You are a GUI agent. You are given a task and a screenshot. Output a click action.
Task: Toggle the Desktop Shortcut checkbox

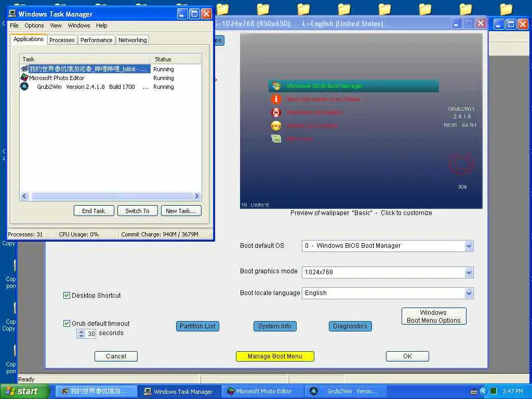tap(67, 295)
